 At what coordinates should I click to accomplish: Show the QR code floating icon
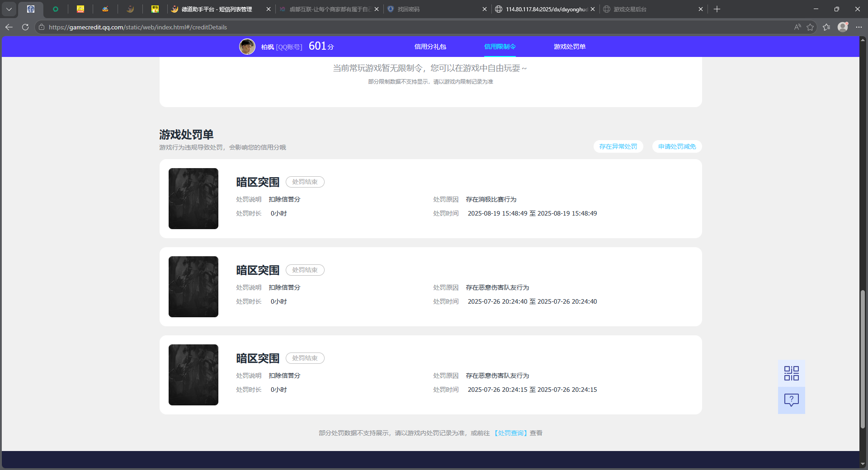coord(792,373)
